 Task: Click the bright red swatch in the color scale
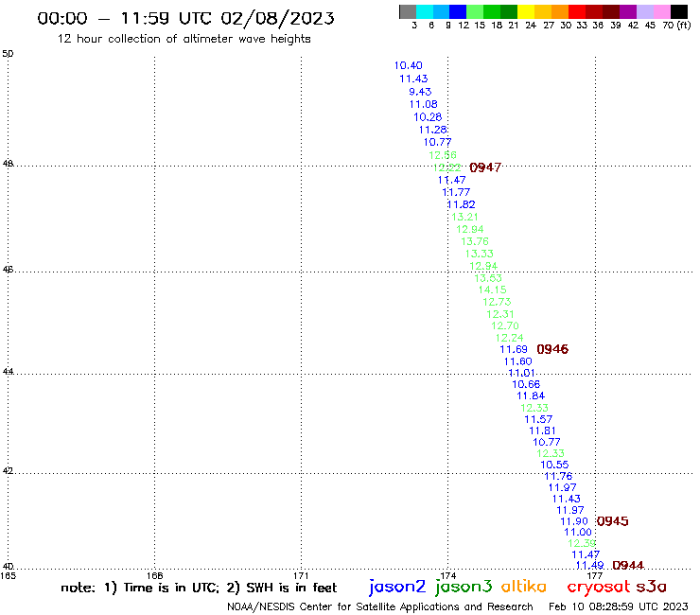pos(576,11)
